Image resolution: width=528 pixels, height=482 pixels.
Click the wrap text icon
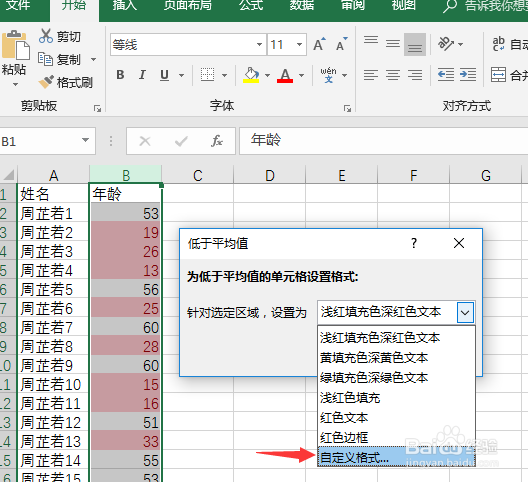click(499, 44)
